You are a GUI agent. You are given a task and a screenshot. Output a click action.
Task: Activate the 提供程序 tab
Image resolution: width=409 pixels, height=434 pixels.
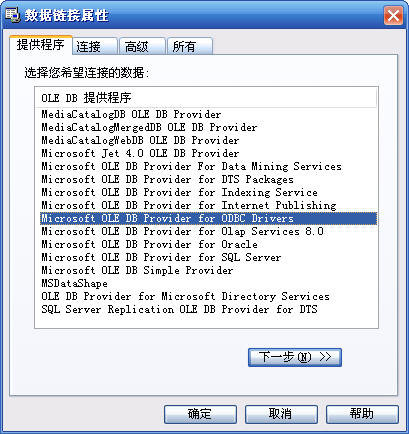tap(40, 45)
